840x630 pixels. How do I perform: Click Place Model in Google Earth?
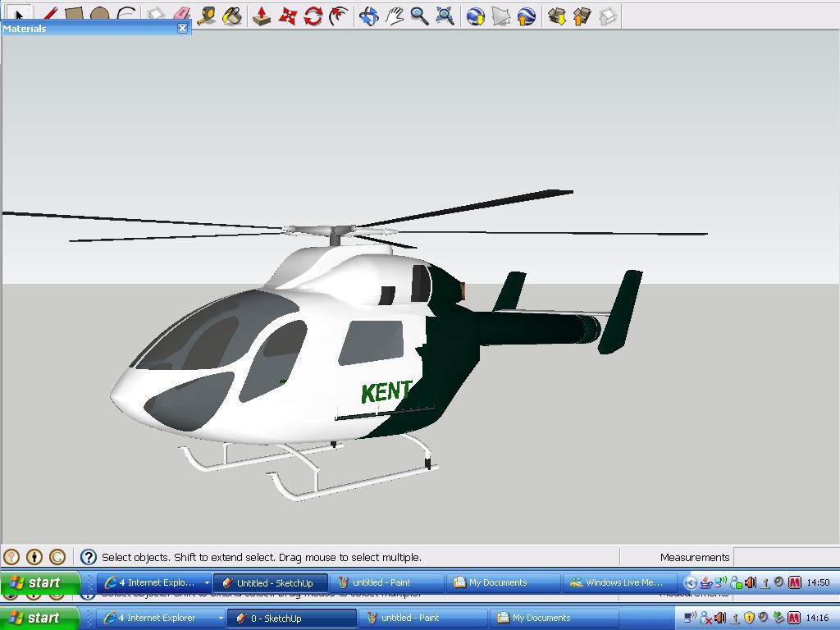pos(527,16)
